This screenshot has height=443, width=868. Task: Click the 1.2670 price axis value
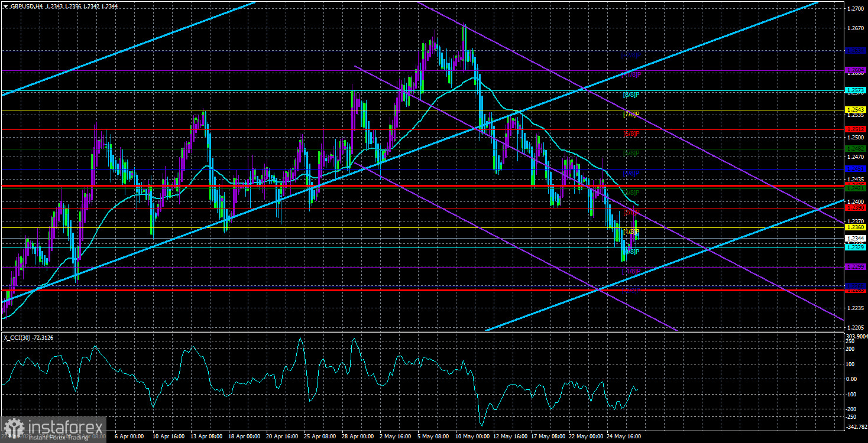click(x=856, y=28)
